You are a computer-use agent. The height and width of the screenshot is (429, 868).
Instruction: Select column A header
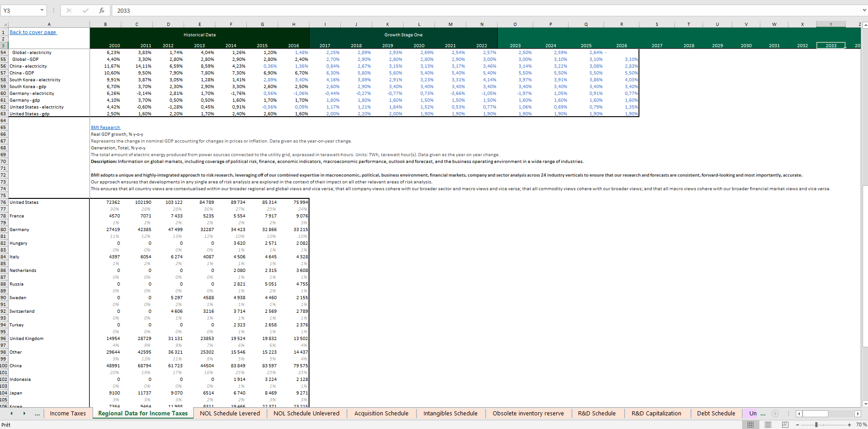(x=49, y=25)
